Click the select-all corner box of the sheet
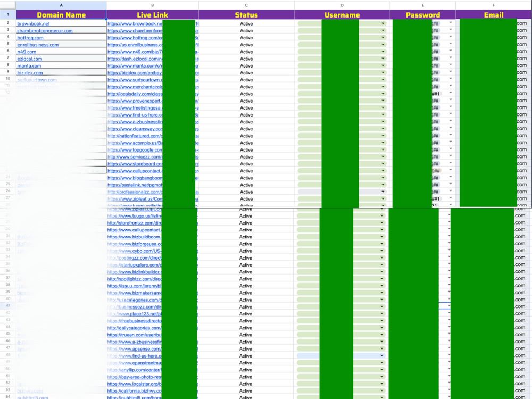This screenshot has width=532, height=399. coord(8,5)
